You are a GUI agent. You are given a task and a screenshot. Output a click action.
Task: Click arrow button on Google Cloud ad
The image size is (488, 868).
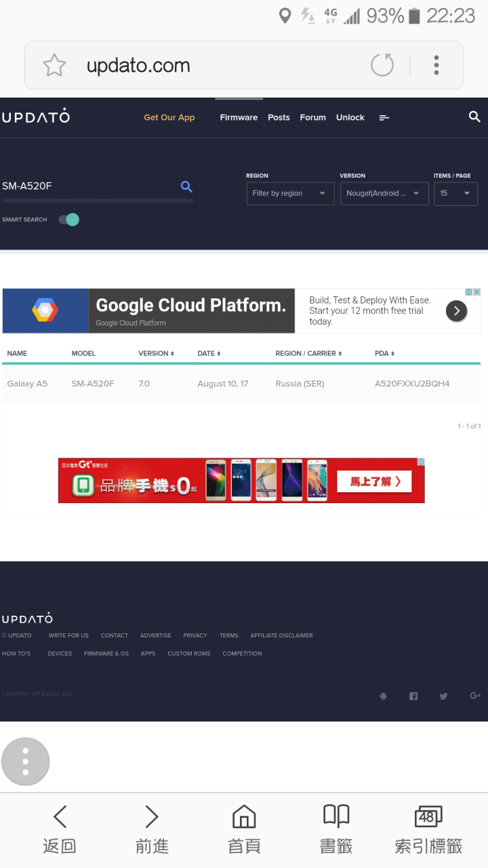pos(456,311)
